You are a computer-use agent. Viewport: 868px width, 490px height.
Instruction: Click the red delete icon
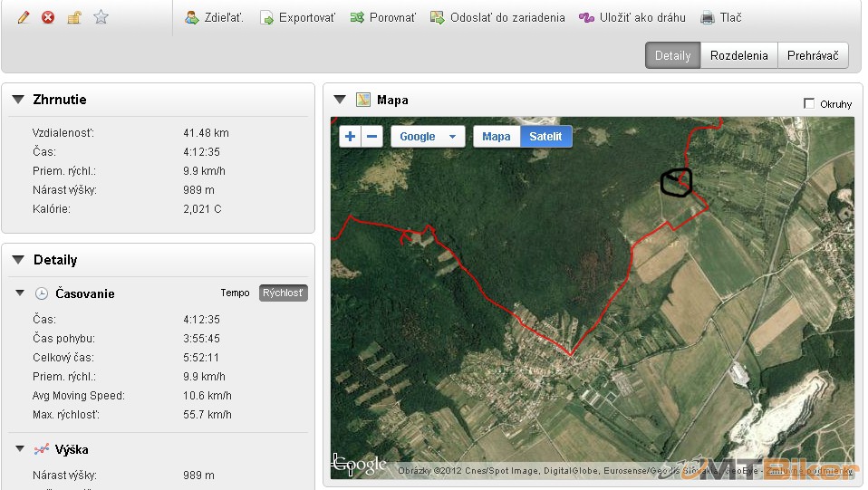(48, 17)
